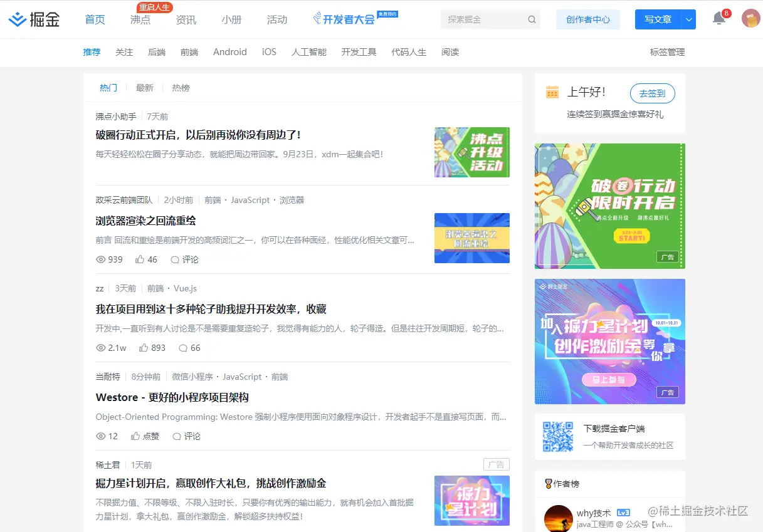Click 浏览器 tag
Screen dimensions: 763x532
click(292, 200)
